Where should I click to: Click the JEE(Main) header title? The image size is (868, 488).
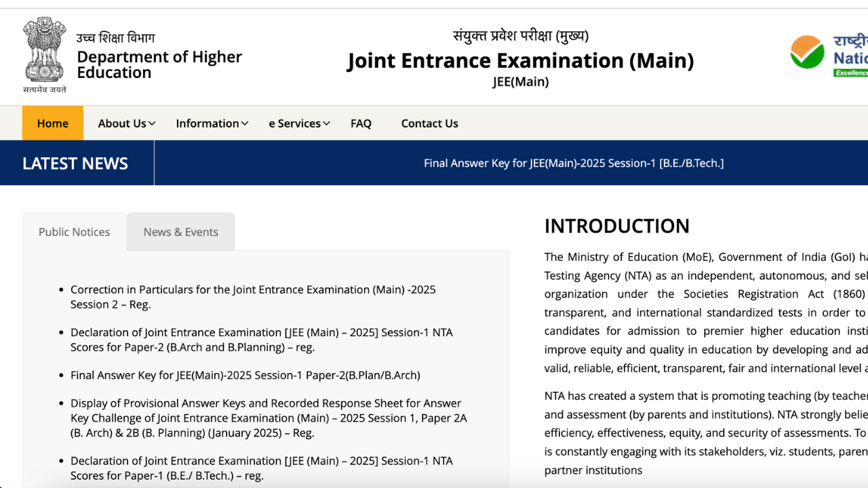(520, 60)
